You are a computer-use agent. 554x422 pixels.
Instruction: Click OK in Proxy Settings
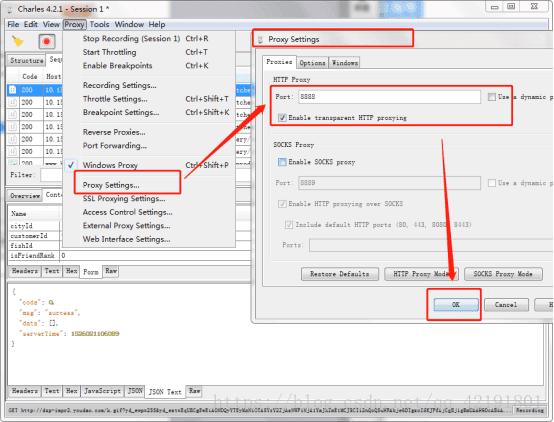456,305
